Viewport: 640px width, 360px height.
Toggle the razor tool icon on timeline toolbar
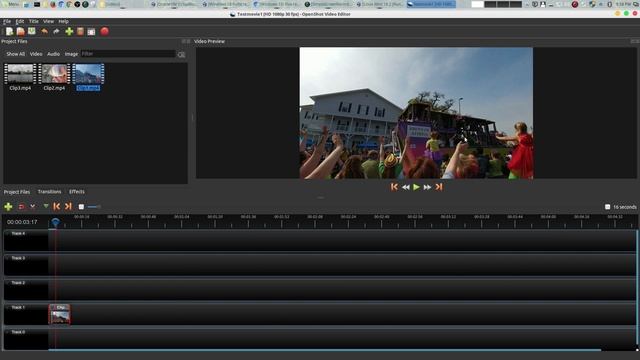[x=33, y=207]
